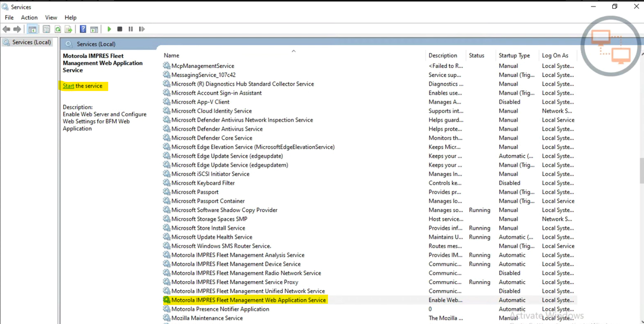Select Microsoft Edge Update Service (edgeupdatem)
This screenshot has width=644, height=324.
pos(230,165)
